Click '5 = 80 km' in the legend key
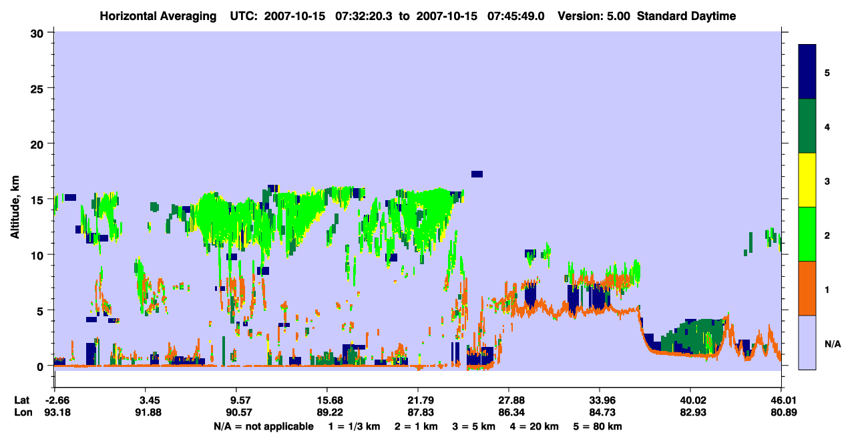 coord(598,426)
